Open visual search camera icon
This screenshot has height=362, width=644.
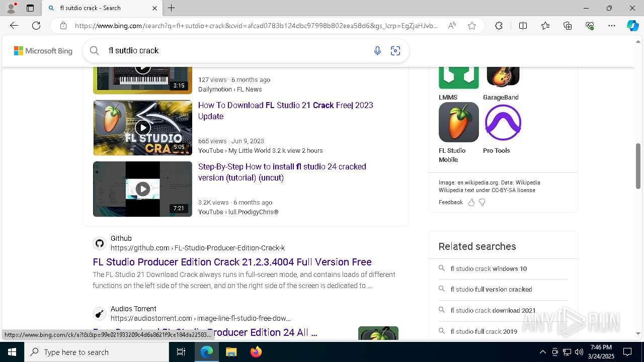pos(395,50)
